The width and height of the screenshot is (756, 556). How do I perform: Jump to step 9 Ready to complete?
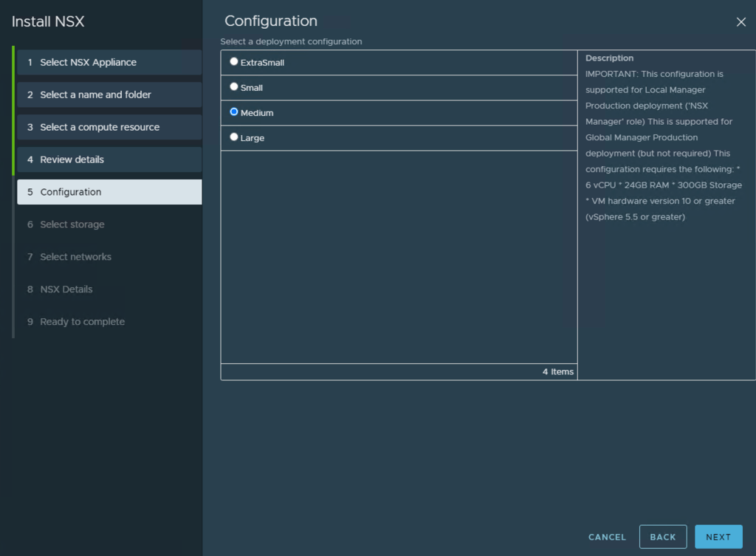point(82,322)
